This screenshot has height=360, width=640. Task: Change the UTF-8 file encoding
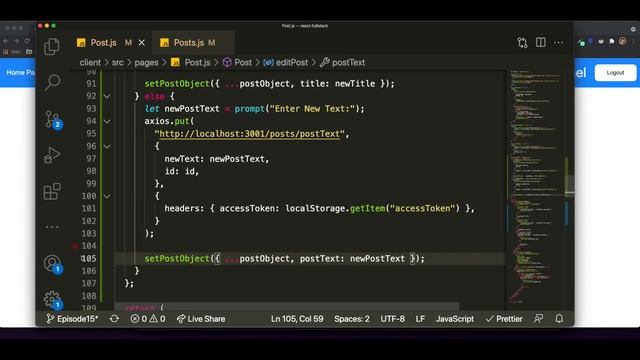393,319
